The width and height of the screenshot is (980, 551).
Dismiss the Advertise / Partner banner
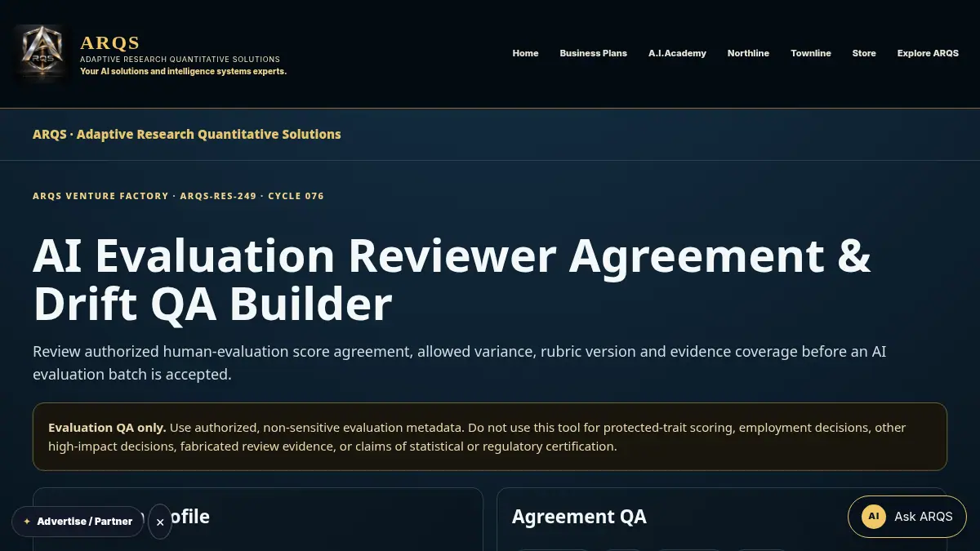click(160, 522)
